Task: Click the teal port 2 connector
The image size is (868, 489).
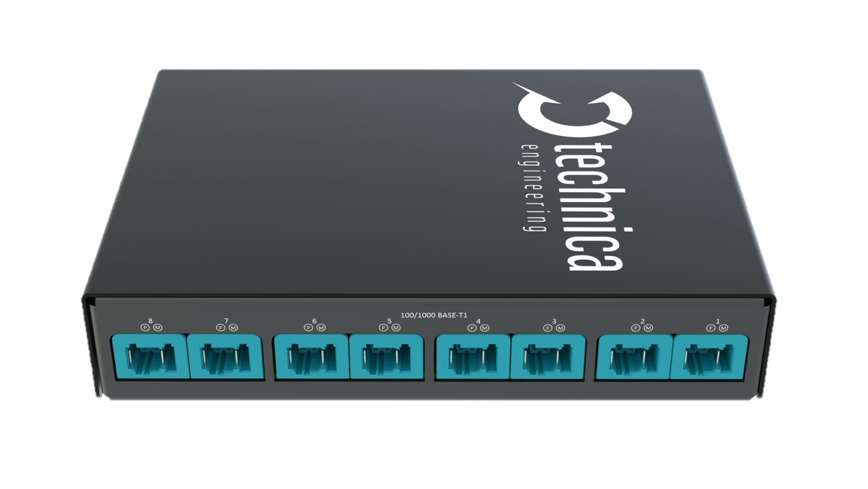Action: pos(634,356)
